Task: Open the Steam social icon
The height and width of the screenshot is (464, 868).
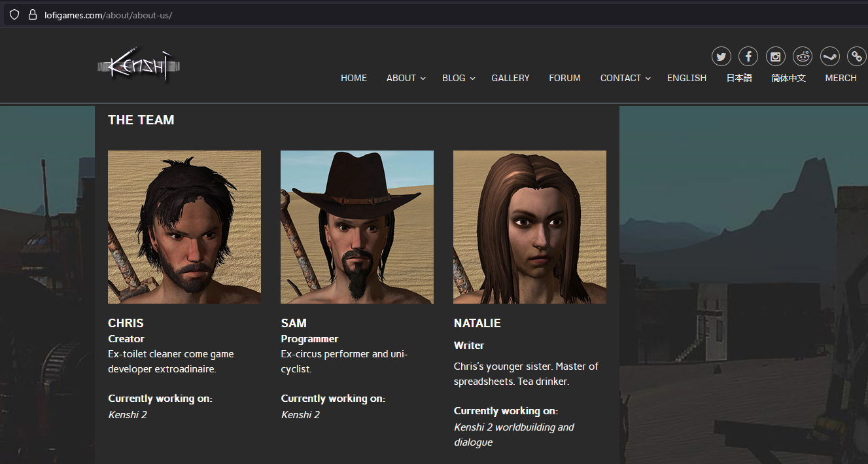Action: [830, 56]
